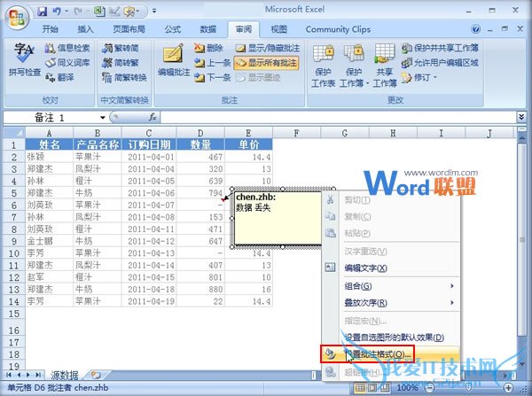Image resolution: width=532 pixels, height=396 pixels.
Task: Click the zoom in plus button
Action: [507, 387]
